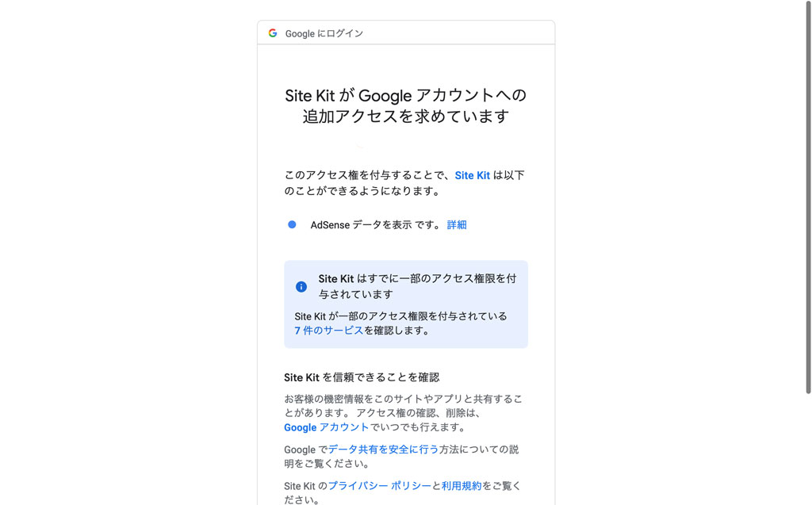812x505 pixels.
Task: Click the Google logo icon
Action: (x=273, y=33)
